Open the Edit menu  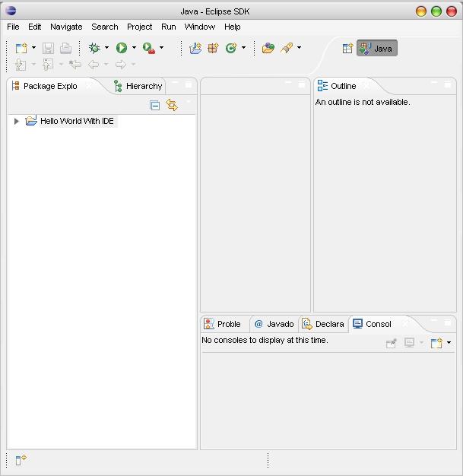(x=35, y=27)
